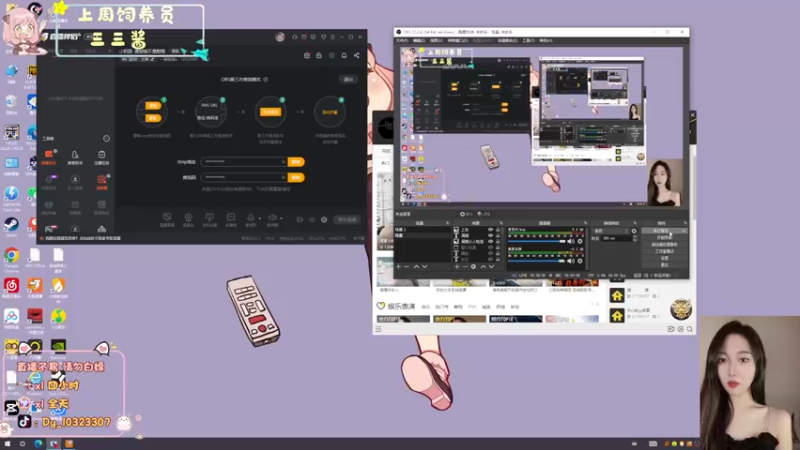Pop out the Sources dock header icon
800x450 pixels.
coord(501,223)
